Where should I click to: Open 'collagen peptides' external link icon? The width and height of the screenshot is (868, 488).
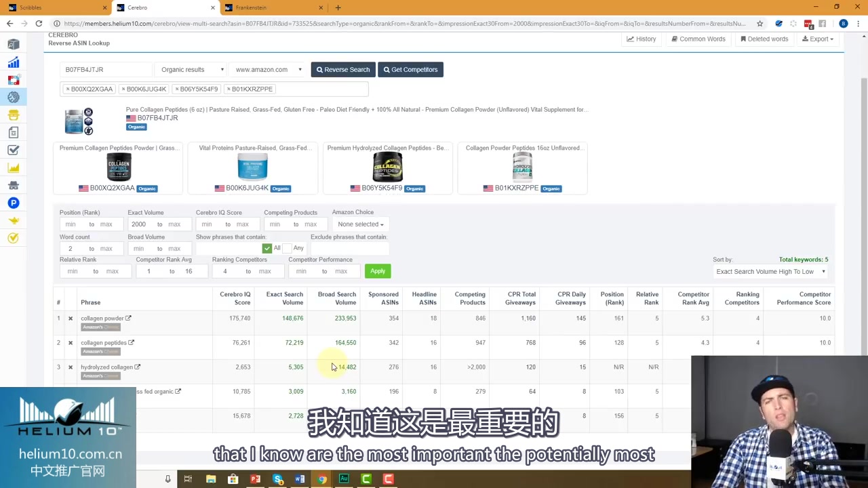[x=132, y=342]
